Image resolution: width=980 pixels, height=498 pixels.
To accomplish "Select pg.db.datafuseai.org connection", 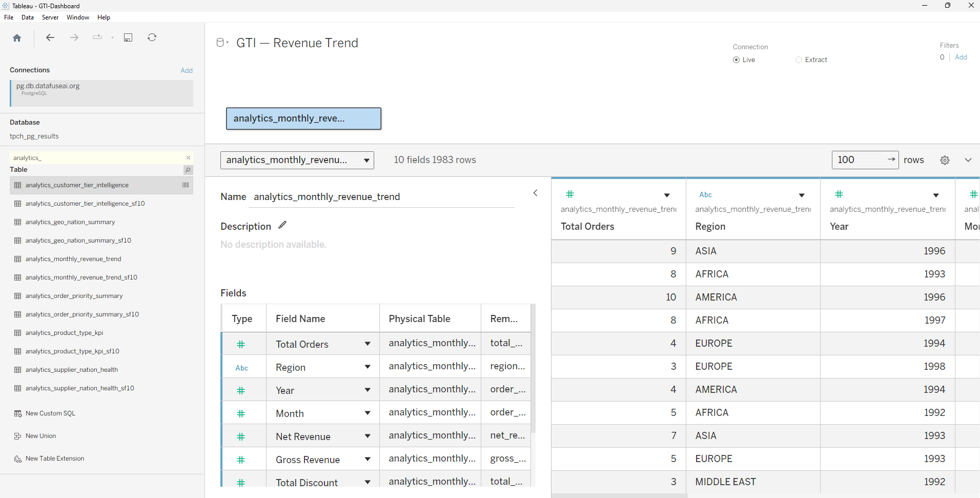I will (x=101, y=93).
